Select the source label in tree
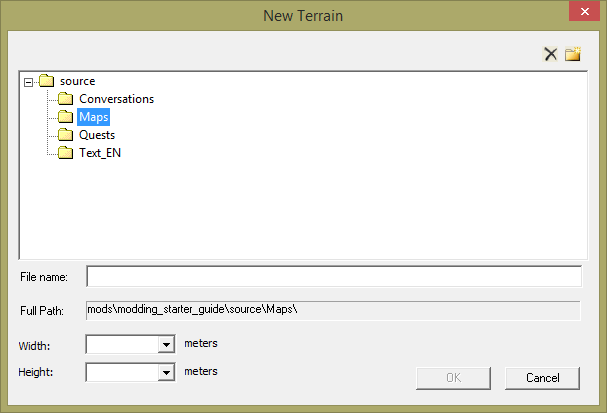Viewport: 607px width, 413px height. coord(78,81)
